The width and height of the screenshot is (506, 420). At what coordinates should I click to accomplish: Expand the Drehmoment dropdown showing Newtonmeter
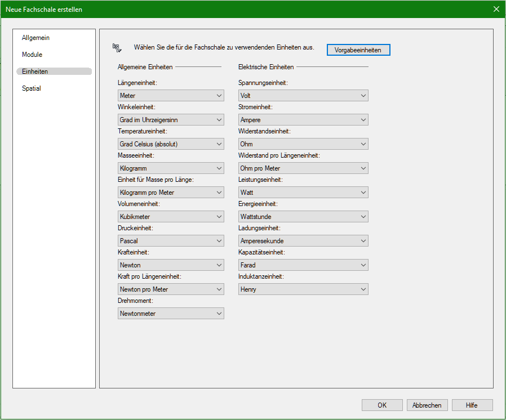point(171,313)
